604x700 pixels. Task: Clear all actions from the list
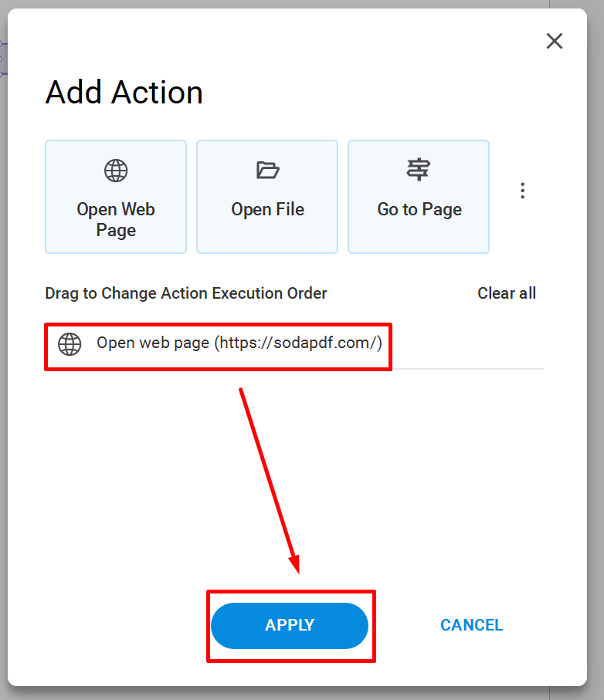[507, 293]
